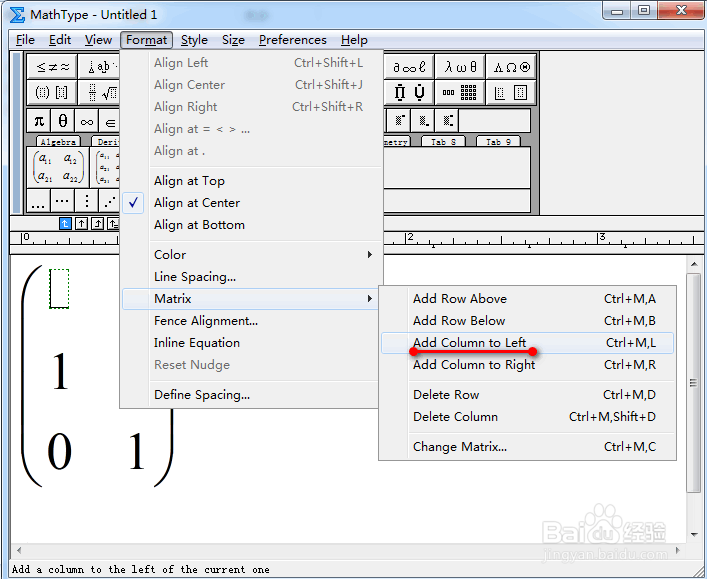This screenshot has width=707, height=579.
Task: Insert the pi symbol
Action: click(x=39, y=120)
